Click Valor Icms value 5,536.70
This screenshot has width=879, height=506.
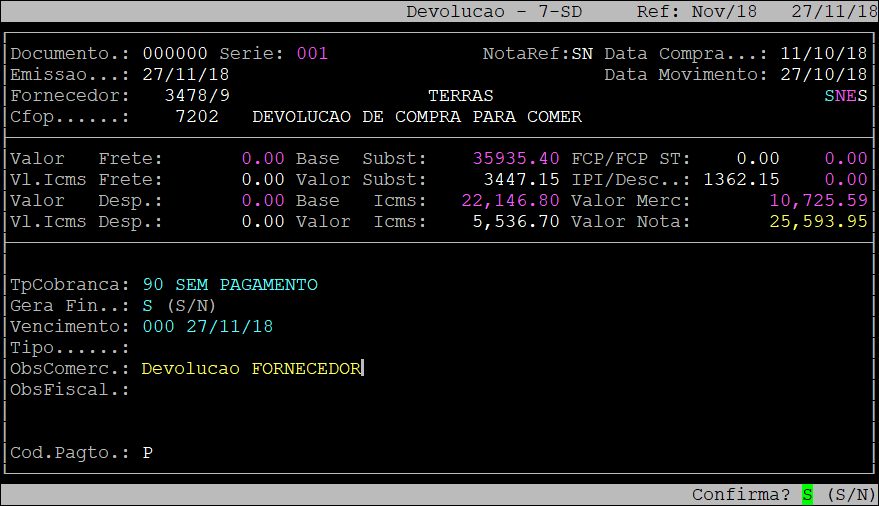click(516, 222)
